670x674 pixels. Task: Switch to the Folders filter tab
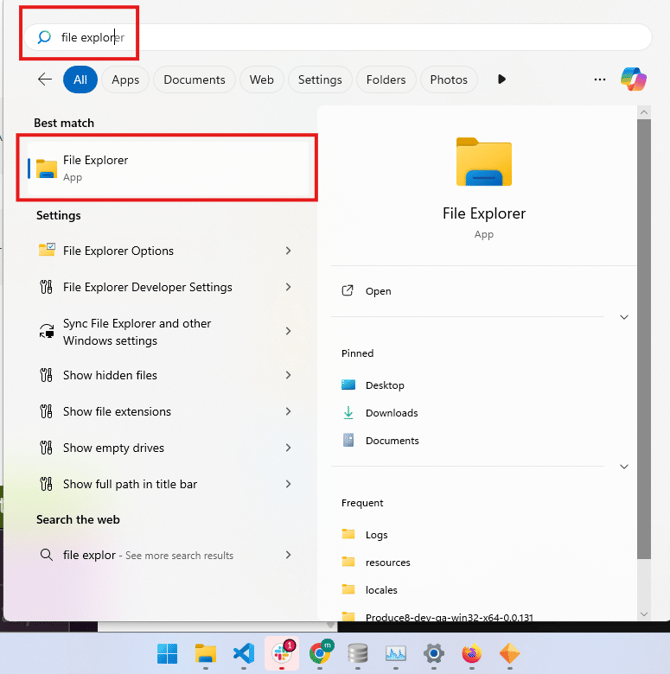point(386,80)
